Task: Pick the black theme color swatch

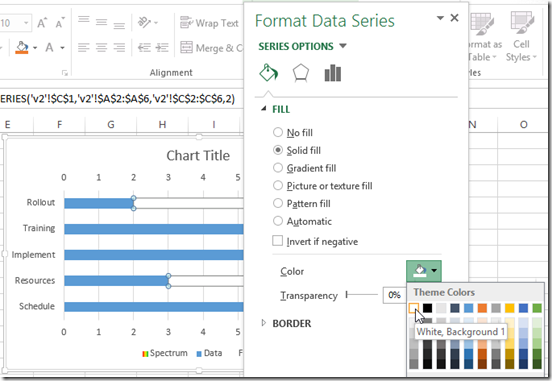Action: pyautogui.click(x=427, y=308)
